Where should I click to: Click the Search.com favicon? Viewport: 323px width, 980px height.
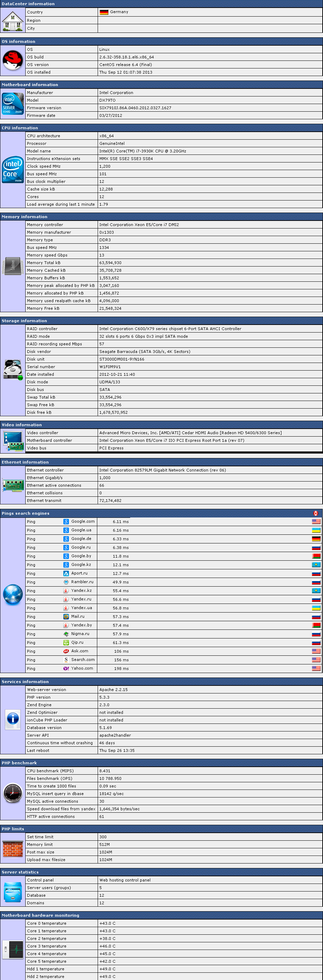66,660
